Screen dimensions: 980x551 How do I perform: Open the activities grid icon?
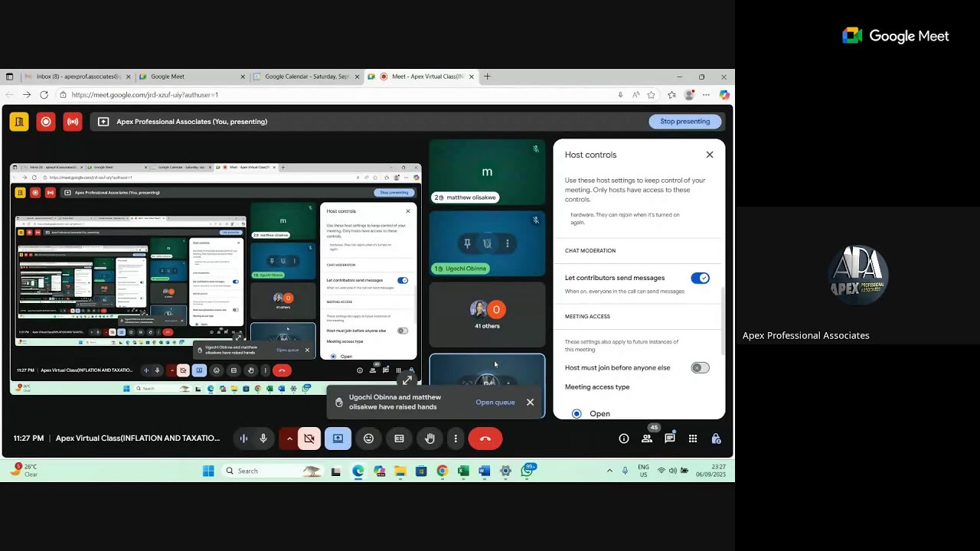tap(693, 439)
